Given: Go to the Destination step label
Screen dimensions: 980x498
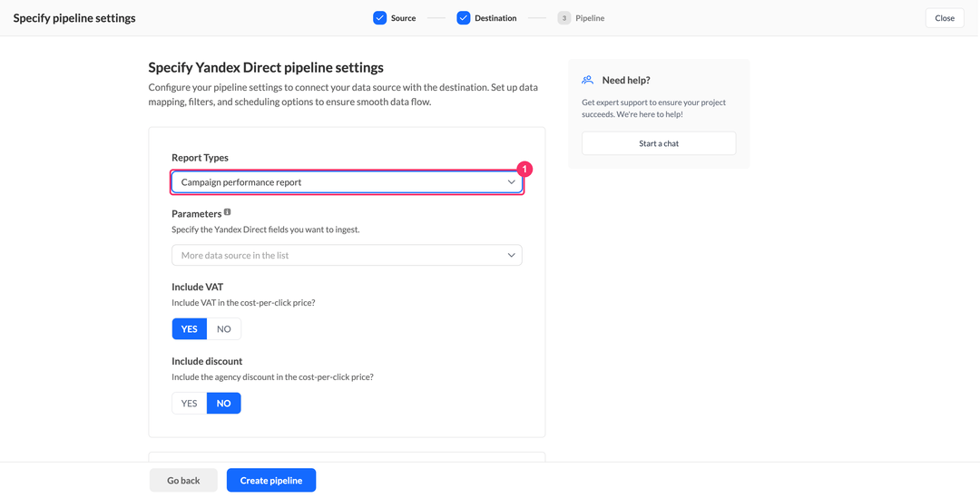Looking at the screenshot, I should 495,18.
